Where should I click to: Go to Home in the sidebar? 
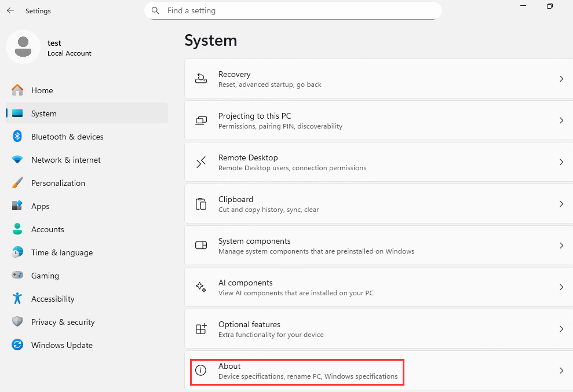pyautogui.click(x=42, y=90)
